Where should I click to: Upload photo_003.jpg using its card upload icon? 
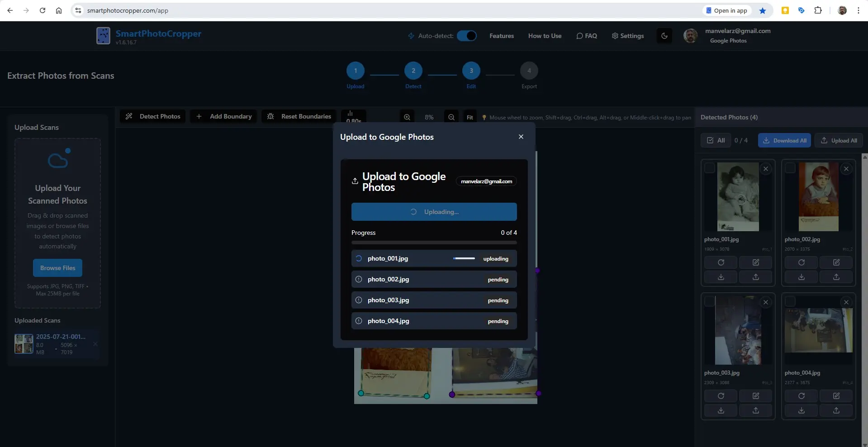click(x=756, y=410)
